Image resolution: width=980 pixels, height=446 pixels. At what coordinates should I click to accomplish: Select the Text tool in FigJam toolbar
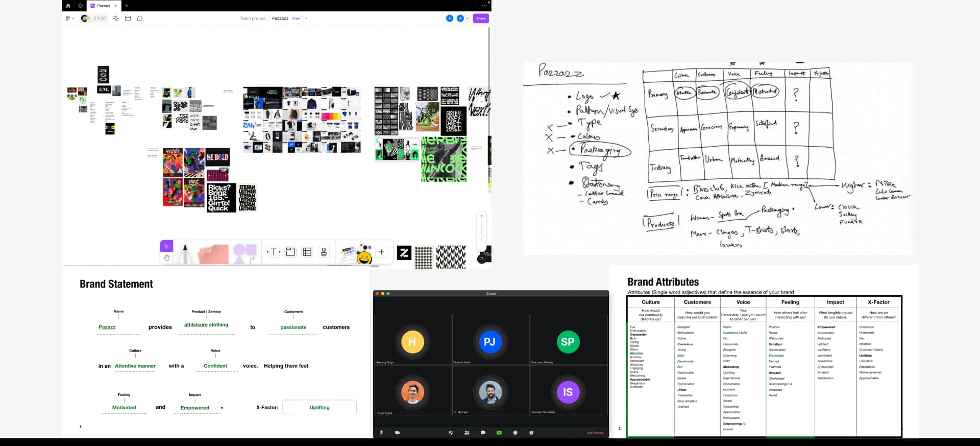[x=274, y=252]
